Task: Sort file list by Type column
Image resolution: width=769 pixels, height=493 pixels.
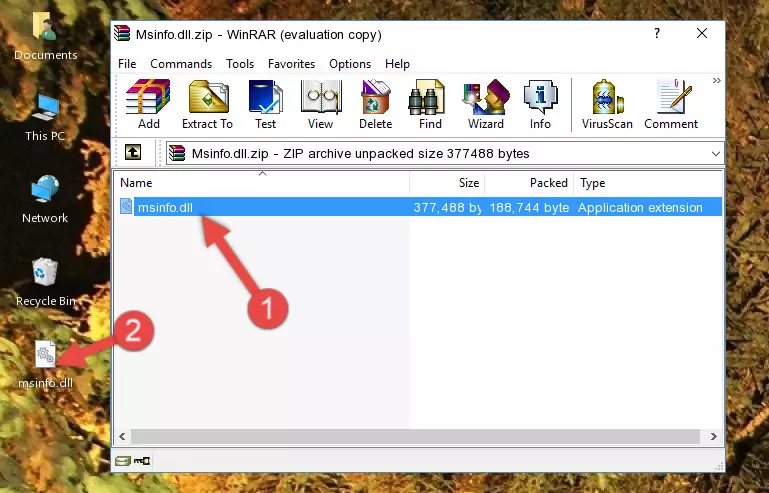Action: pos(648,183)
